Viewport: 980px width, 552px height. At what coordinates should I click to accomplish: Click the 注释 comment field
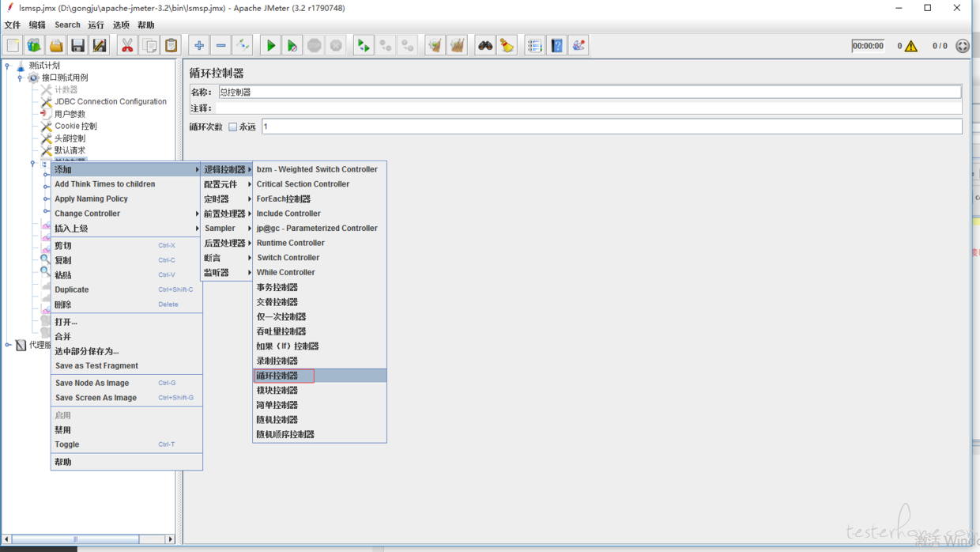pos(590,108)
